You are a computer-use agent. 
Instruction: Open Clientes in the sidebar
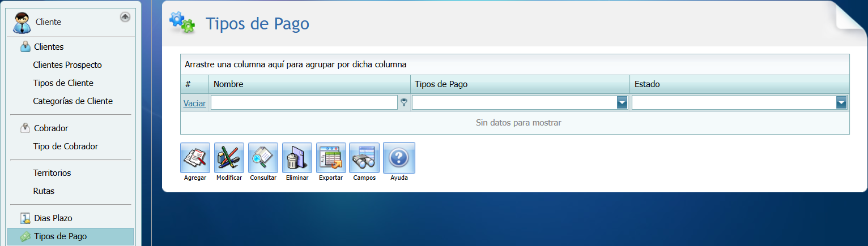[x=49, y=47]
